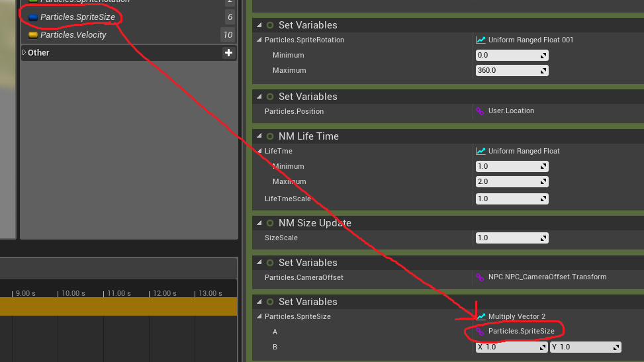644x362 pixels.
Task: Click the Uniform Ranged Float graph icon for LifeTme
Action: [x=481, y=151]
